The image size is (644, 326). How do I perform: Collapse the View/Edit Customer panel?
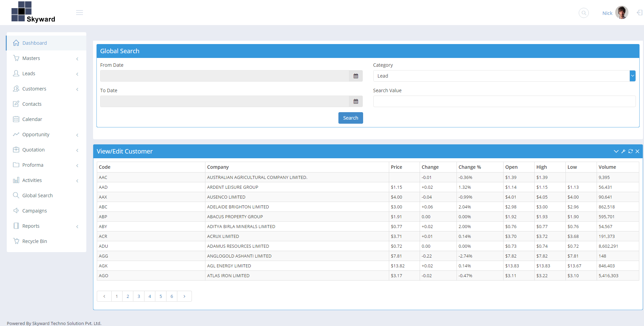[x=616, y=151]
